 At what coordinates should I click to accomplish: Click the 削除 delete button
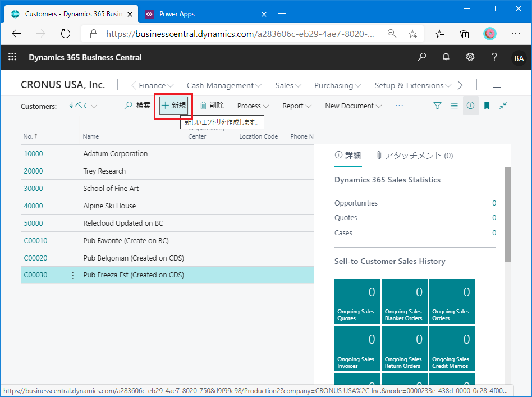tap(212, 106)
